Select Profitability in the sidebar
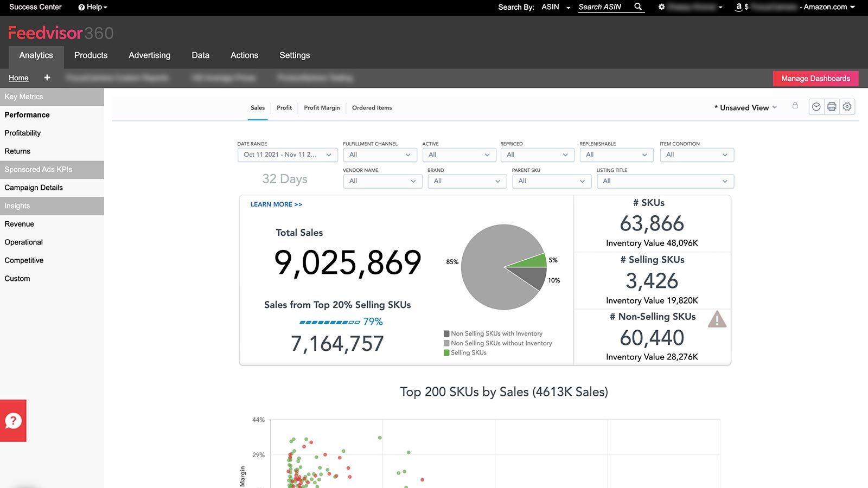 click(22, 133)
